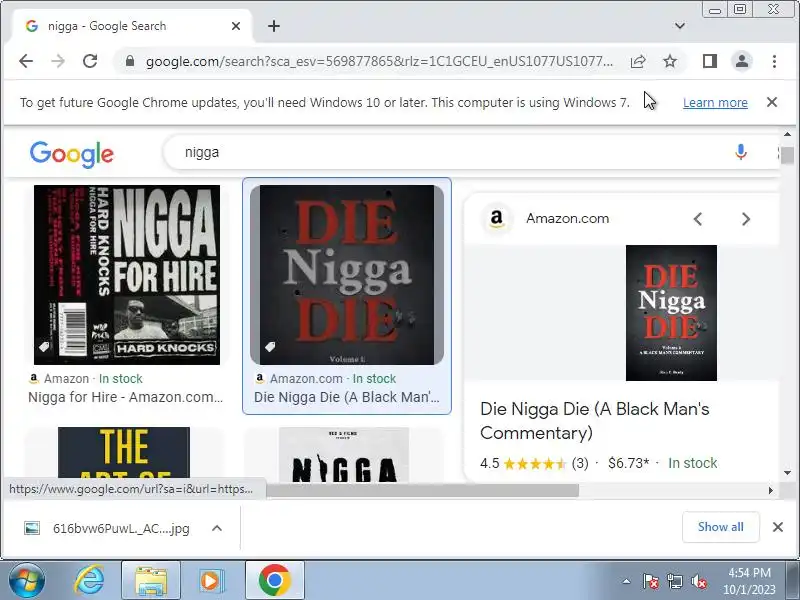Close the downloads bar

click(778, 527)
